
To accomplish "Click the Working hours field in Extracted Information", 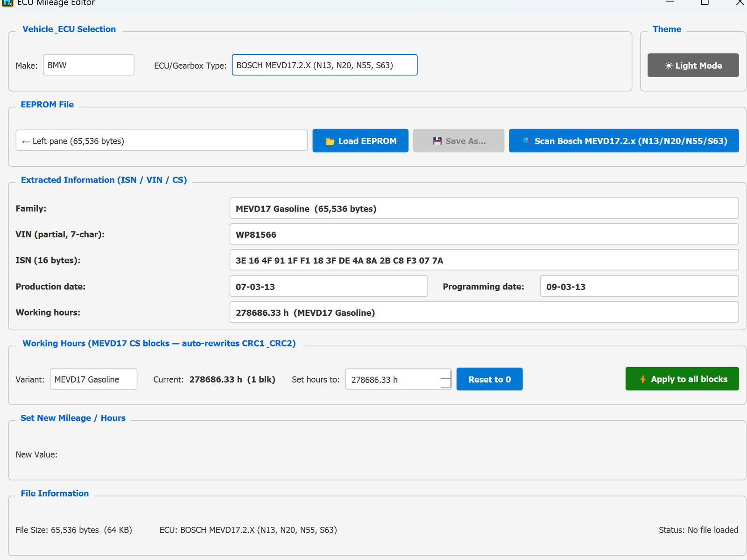I will [484, 312].
